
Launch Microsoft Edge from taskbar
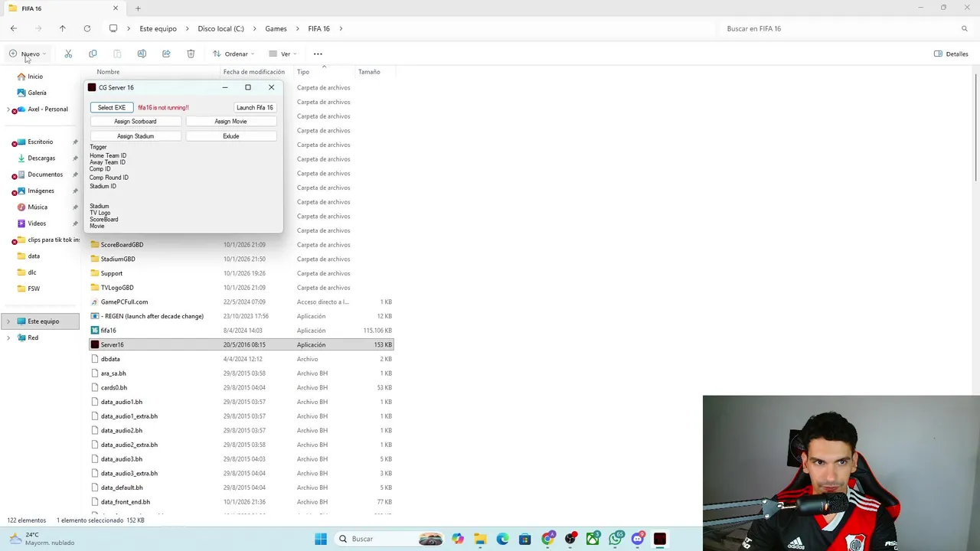click(502, 539)
